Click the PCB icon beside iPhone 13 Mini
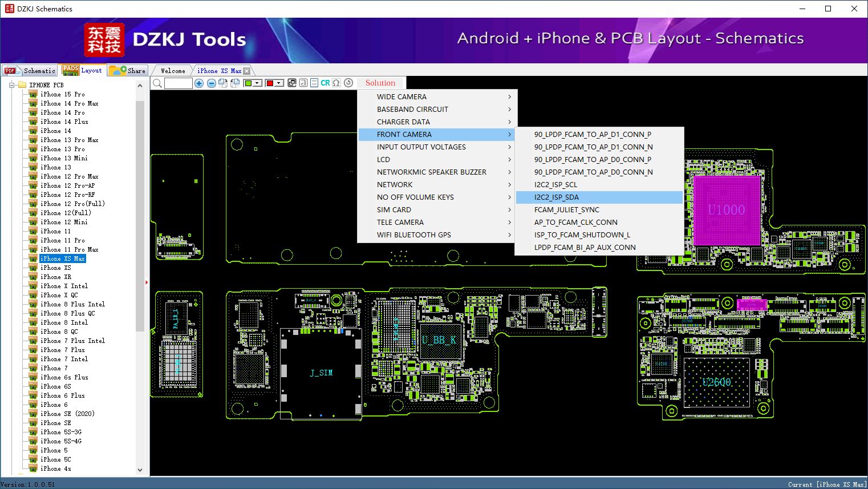Image resolution: width=868 pixels, height=489 pixels. [33, 158]
